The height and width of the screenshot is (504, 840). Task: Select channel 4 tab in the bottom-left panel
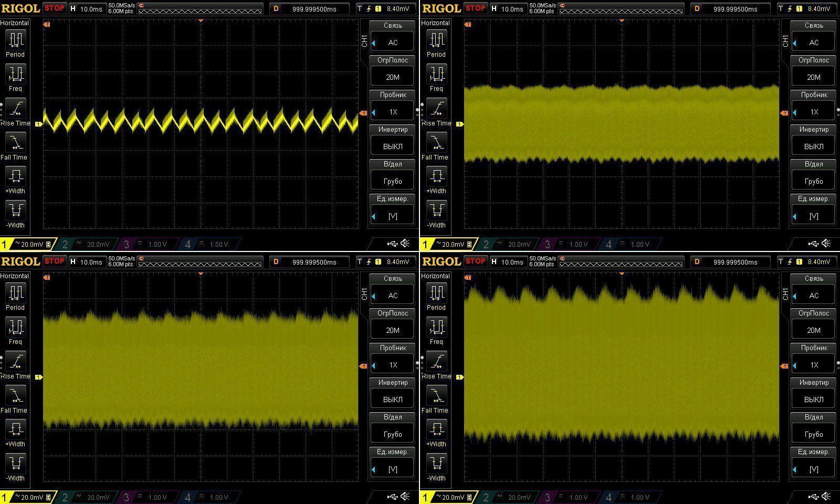coord(210,497)
